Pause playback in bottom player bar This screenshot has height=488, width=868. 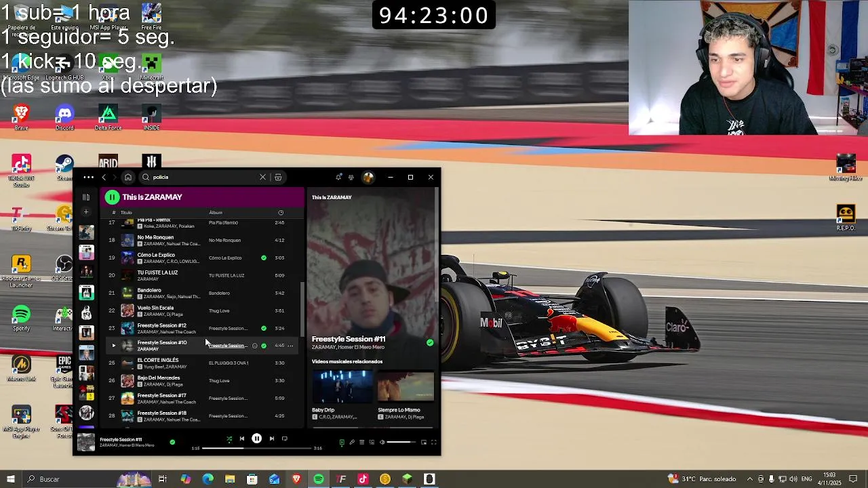256,439
